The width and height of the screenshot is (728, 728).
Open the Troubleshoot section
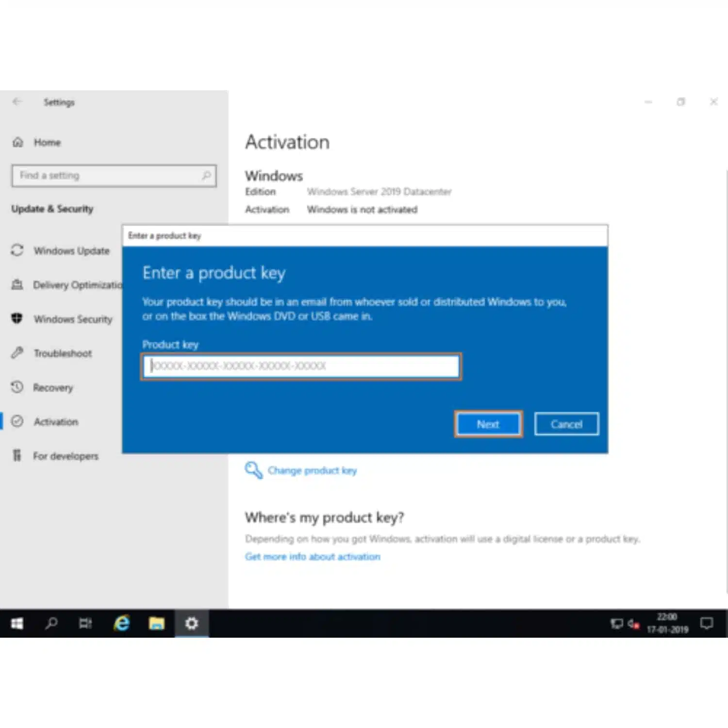63,353
